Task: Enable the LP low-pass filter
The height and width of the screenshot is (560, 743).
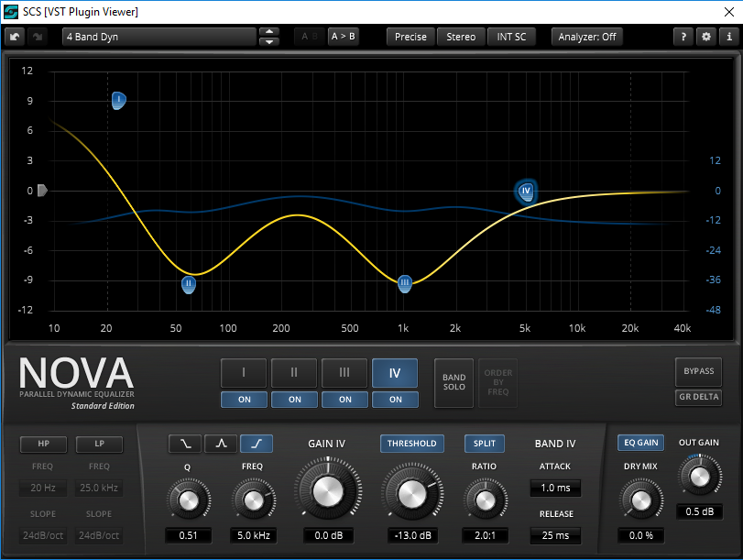Action: coord(100,444)
